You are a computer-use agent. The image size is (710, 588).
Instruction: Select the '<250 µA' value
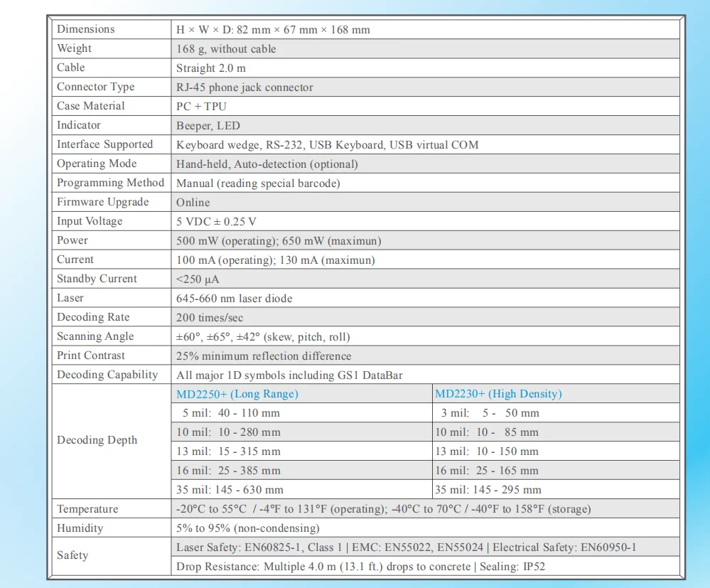coord(198,279)
